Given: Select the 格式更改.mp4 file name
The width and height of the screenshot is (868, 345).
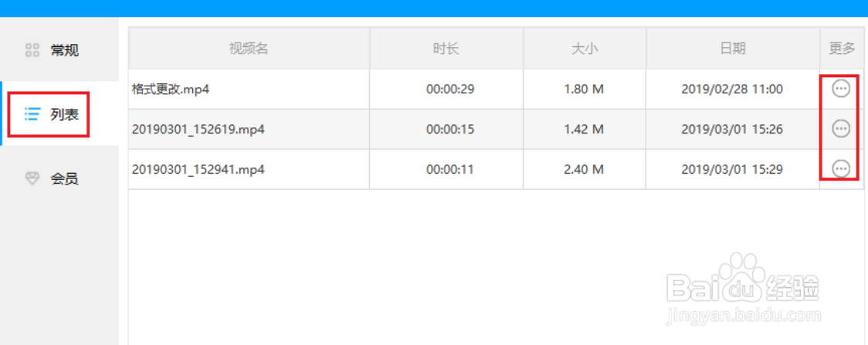Looking at the screenshot, I should (171, 90).
